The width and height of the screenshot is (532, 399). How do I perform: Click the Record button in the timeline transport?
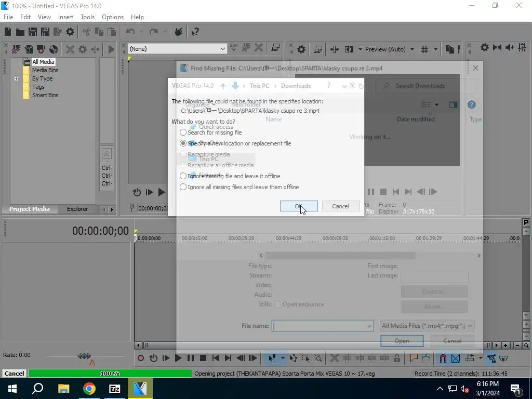(x=140, y=358)
